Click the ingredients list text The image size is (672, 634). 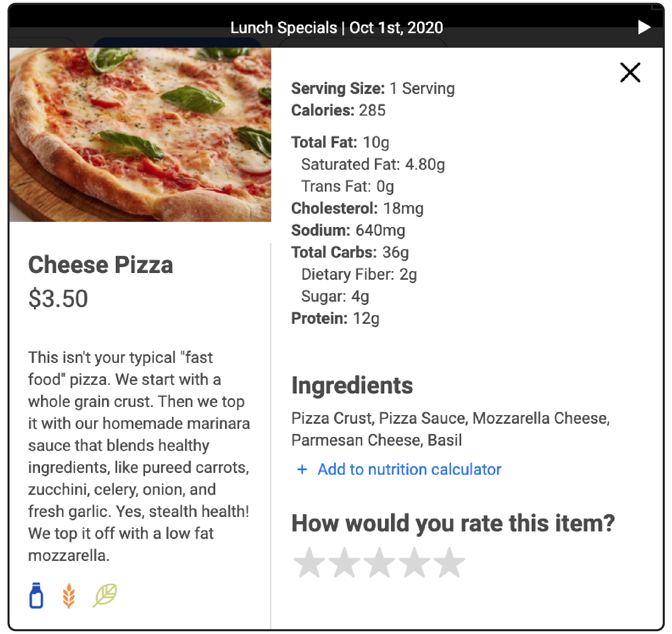pos(450,429)
